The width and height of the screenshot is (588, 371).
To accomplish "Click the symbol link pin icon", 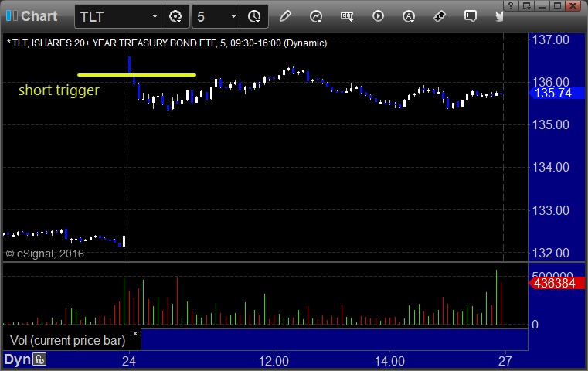I will (x=439, y=16).
